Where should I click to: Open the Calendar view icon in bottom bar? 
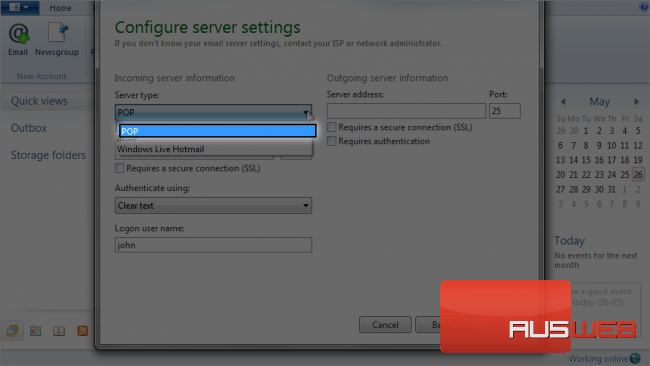pyautogui.click(x=36, y=330)
